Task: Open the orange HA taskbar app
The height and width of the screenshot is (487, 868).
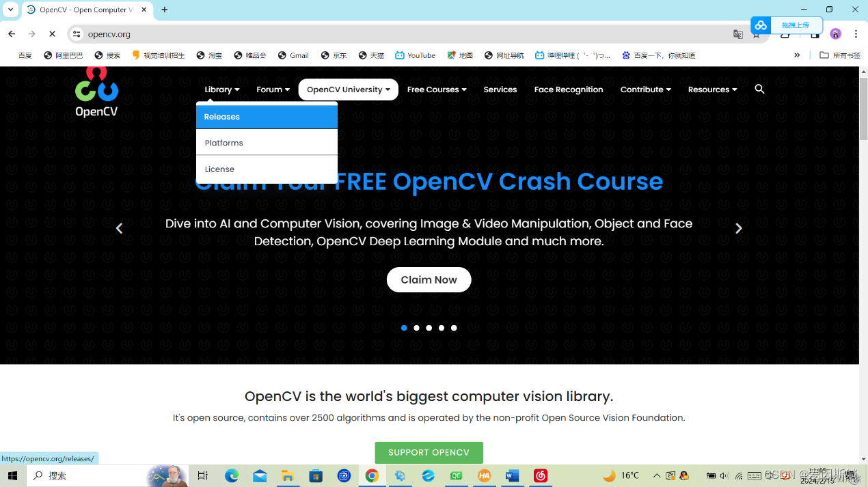Action: 485,475
